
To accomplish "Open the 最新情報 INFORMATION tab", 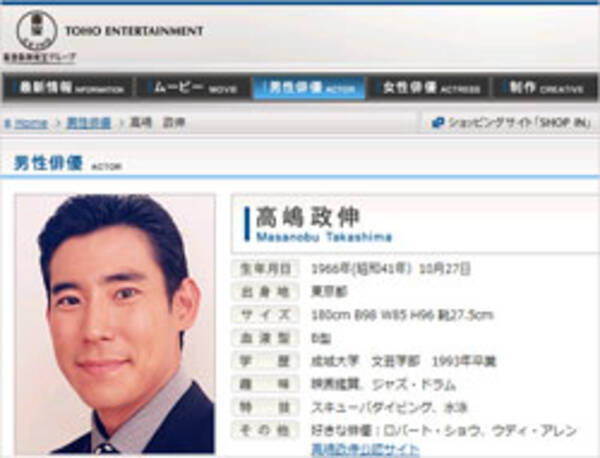I will (x=68, y=88).
